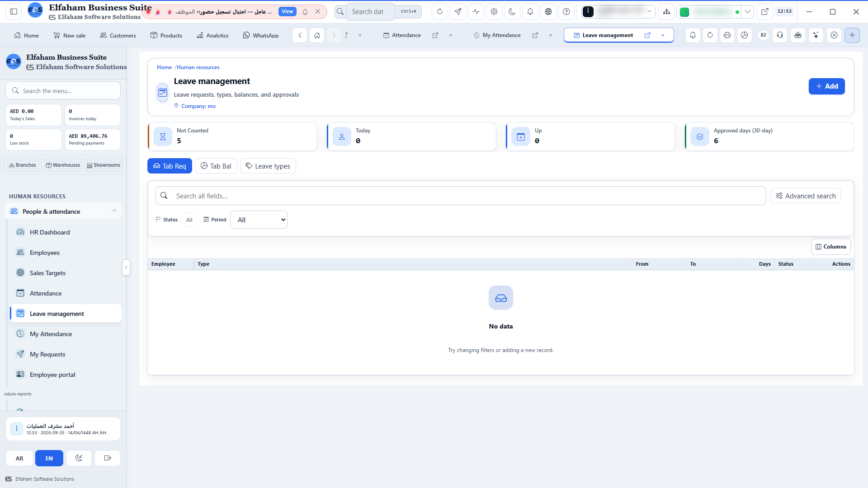Toggle dark mode moon icon in title bar
Image resolution: width=868 pixels, height=488 pixels.
[x=512, y=12]
